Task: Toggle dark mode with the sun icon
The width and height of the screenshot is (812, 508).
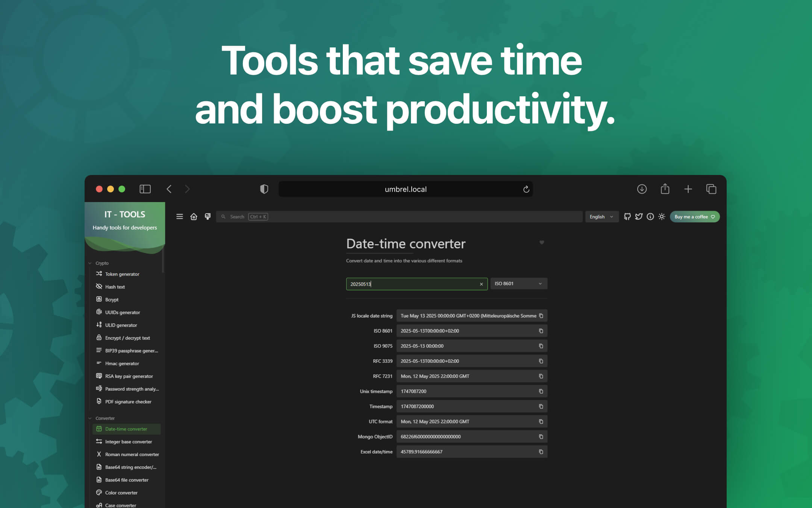Action: [662, 216]
